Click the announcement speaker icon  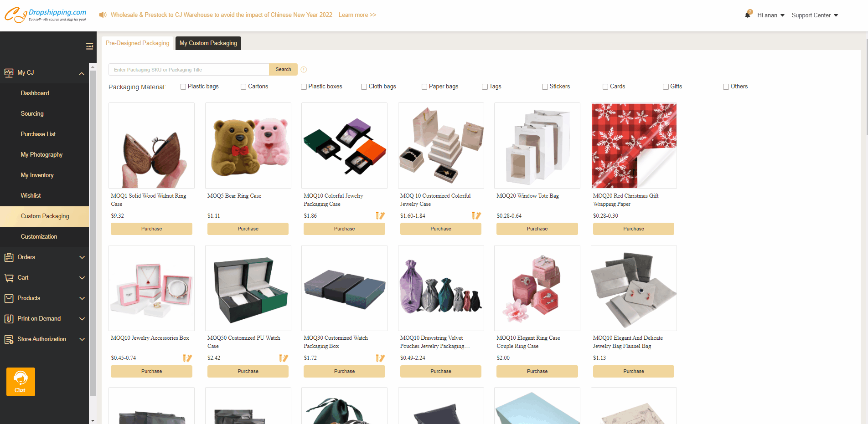pyautogui.click(x=103, y=15)
